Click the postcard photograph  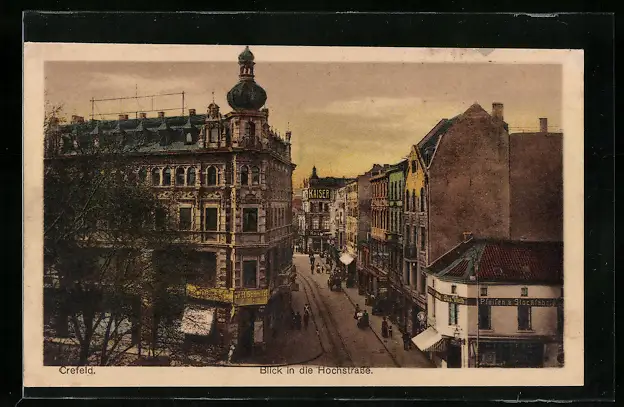303,214
